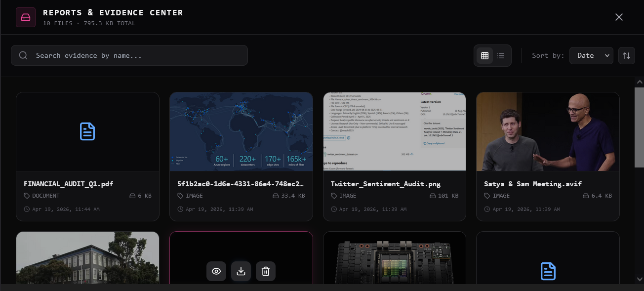Click the Twitter_Sentiment_Audit.png file name

tap(386, 184)
